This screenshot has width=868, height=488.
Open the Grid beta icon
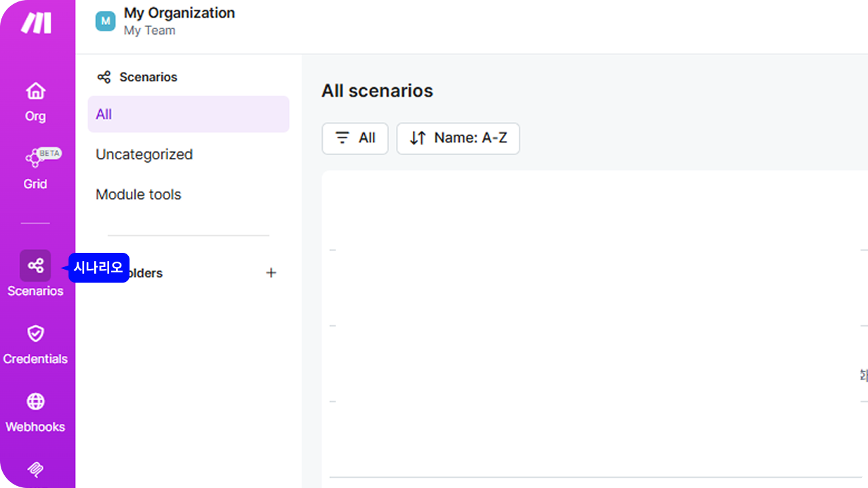(35, 158)
